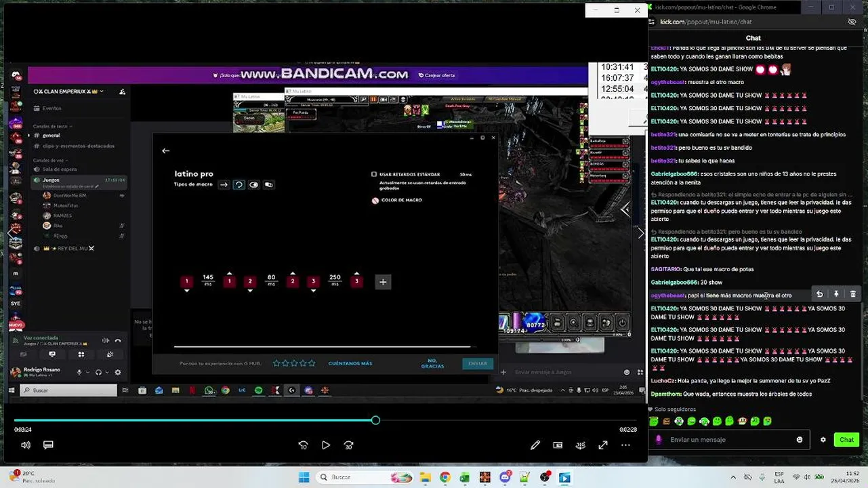Viewport: 868px width, 488px height.
Task: Click the green Chat send button
Action: click(x=847, y=440)
